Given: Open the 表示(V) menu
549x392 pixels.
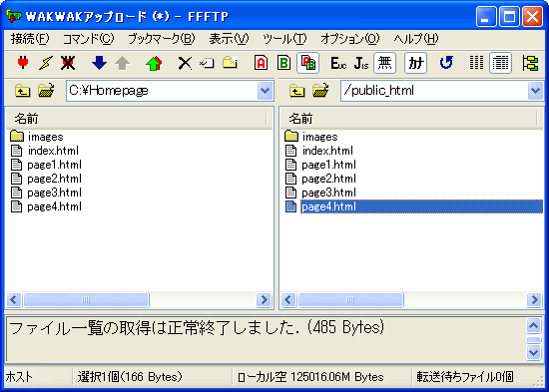Looking at the screenshot, I should coord(229,39).
